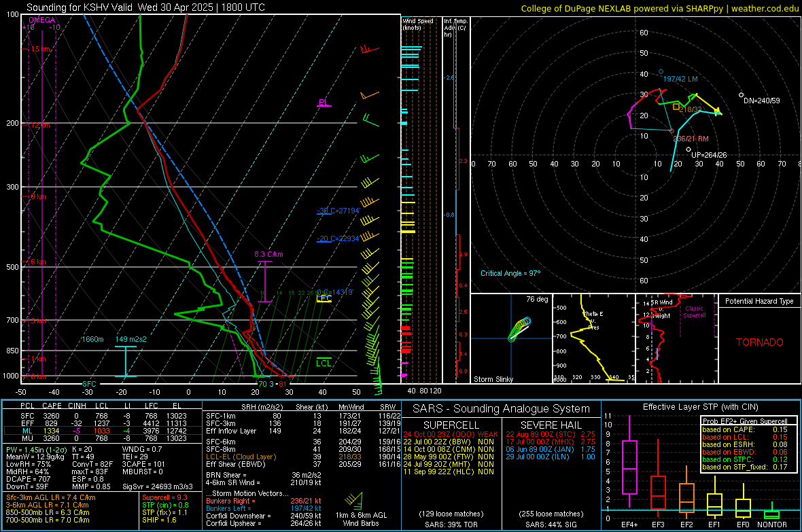Click the 149 m2s2 label on skew-T

coord(131,339)
